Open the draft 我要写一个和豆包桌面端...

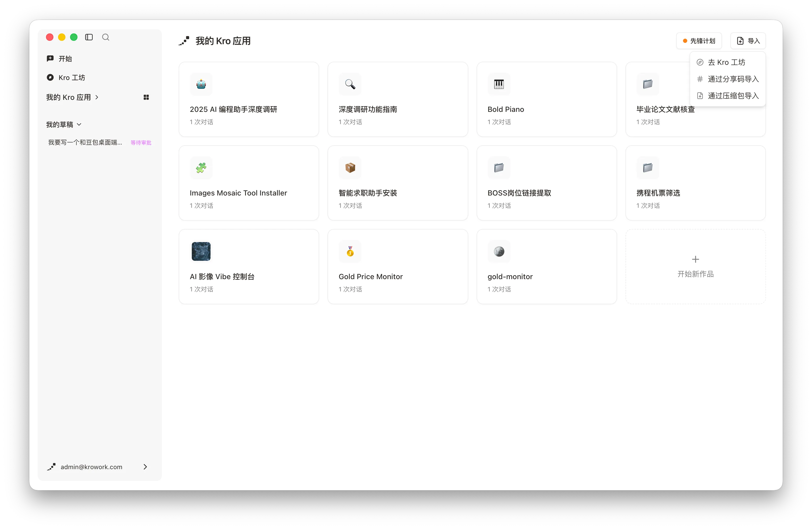[x=85, y=142]
